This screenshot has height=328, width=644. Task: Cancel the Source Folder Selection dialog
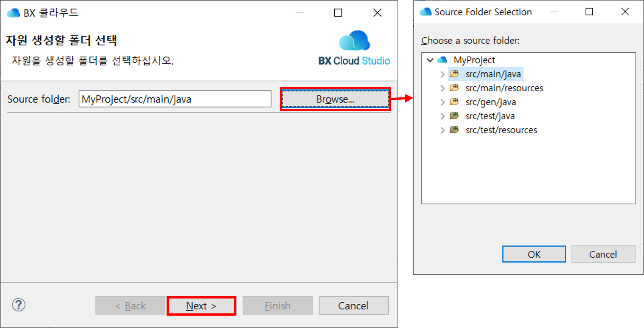(x=603, y=254)
